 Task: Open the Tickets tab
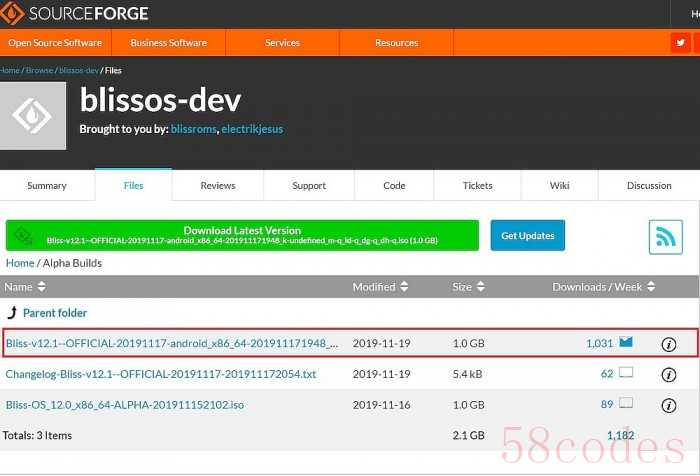[477, 185]
